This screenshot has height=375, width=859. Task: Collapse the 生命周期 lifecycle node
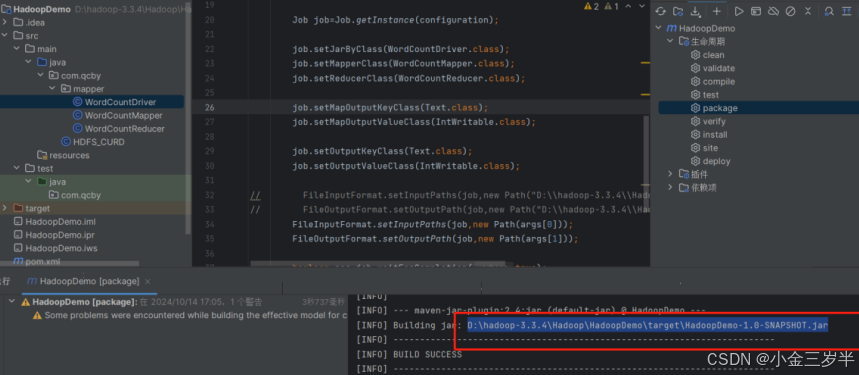[x=670, y=42]
